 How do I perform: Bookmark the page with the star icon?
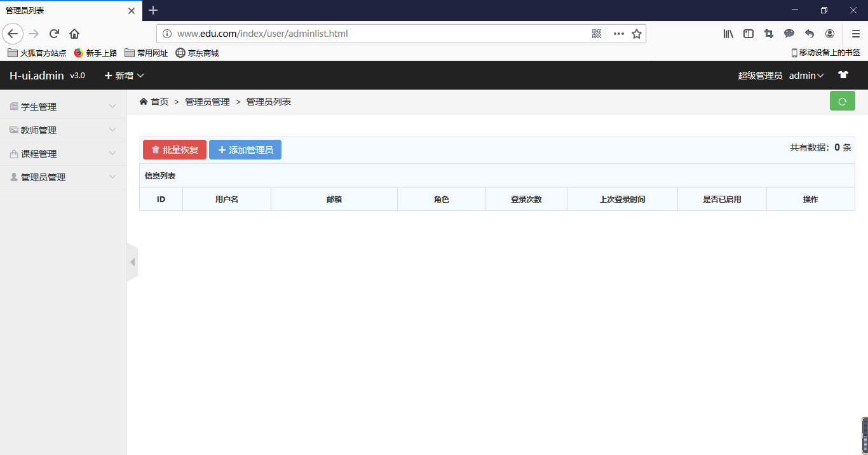tap(636, 34)
